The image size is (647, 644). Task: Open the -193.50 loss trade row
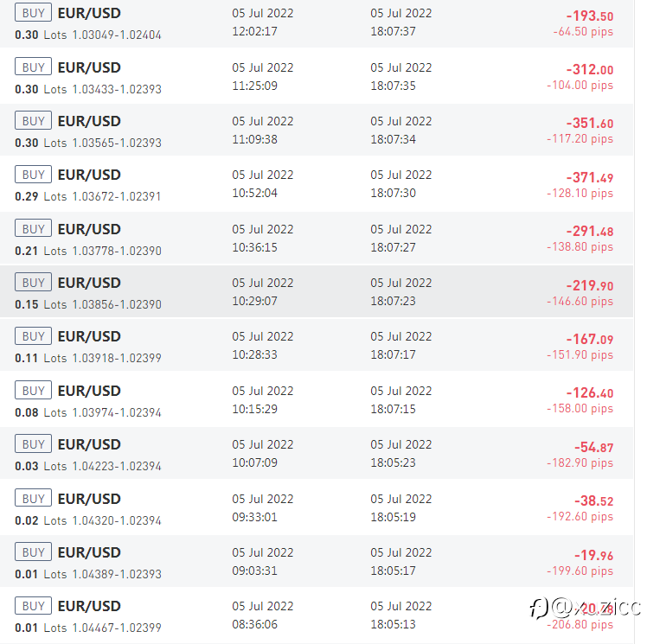click(317, 23)
